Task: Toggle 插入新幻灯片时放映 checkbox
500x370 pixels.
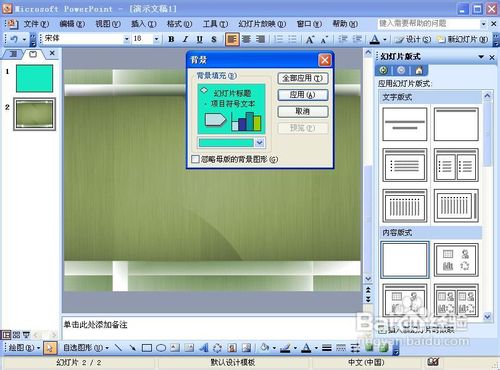Action: coord(383,330)
